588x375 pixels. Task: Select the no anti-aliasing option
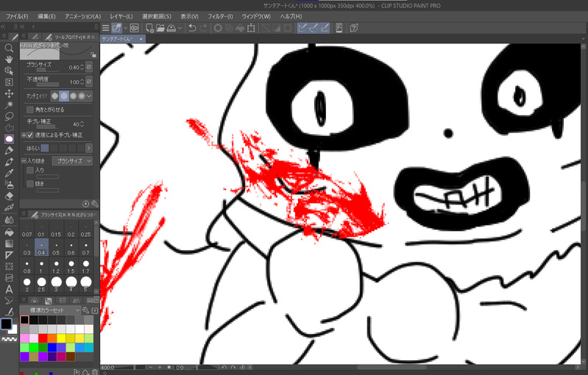[x=55, y=96]
